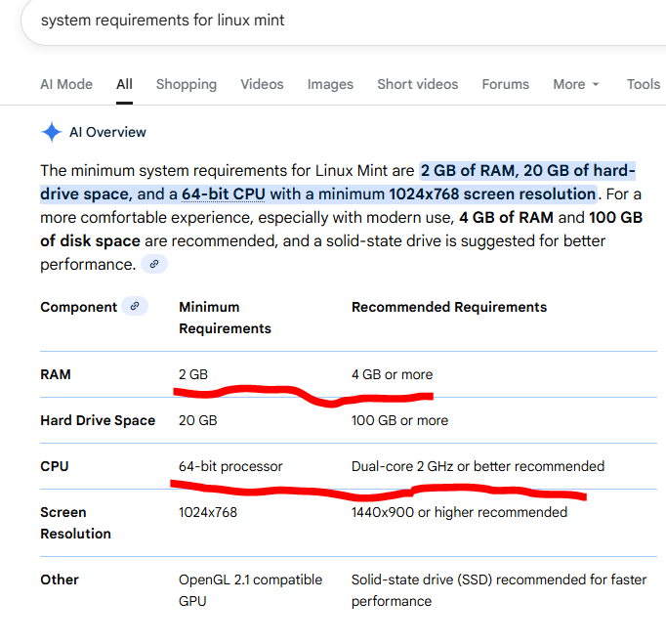Click the Recommended Requirements column header
Screen dimensions: 666x644
click(x=448, y=307)
